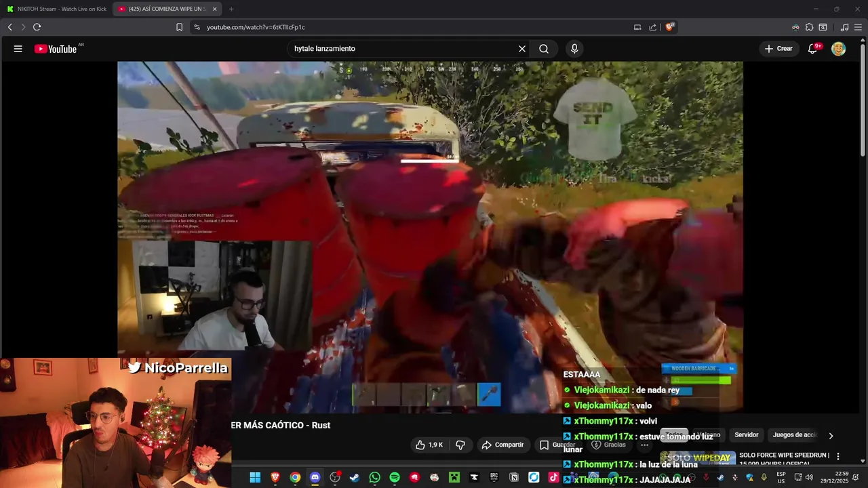Open Minecraft creeper icon on taskbar
Image resolution: width=868 pixels, height=488 pixels.
[454, 477]
